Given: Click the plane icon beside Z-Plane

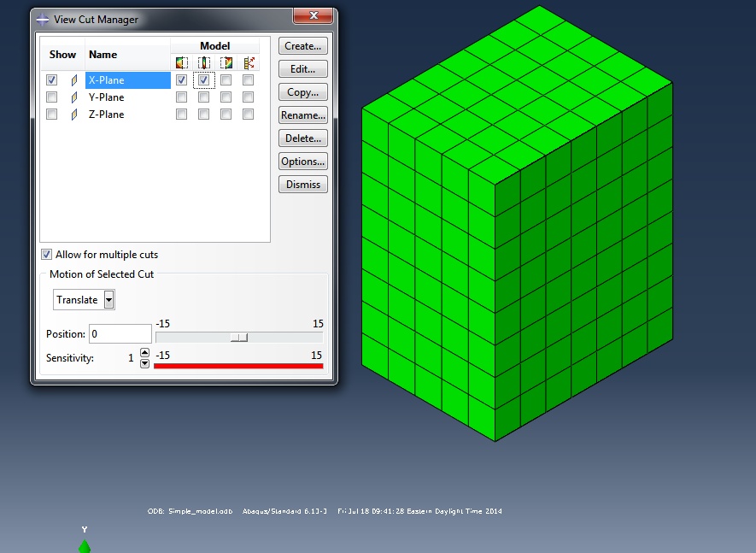Looking at the screenshot, I should point(74,115).
